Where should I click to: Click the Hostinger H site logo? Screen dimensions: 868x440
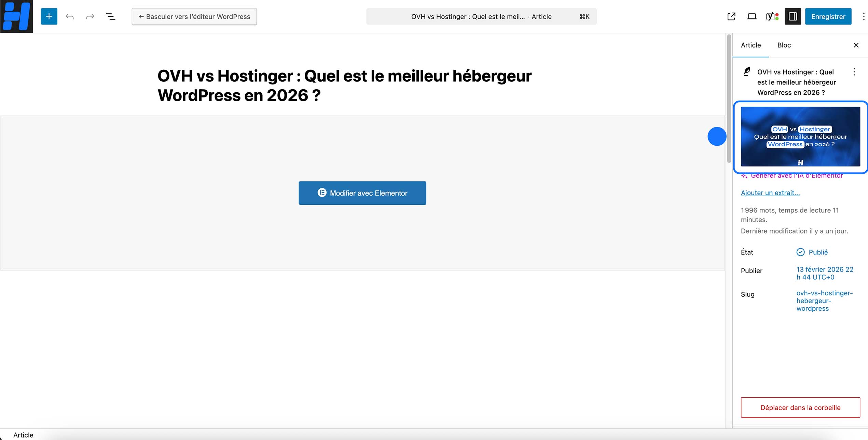click(x=16, y=16)
